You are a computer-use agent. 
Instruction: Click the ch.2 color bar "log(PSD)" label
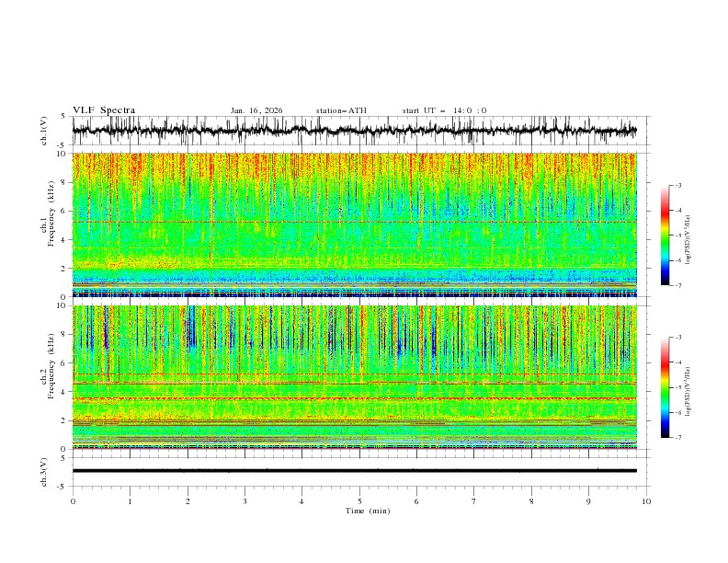[688, 392]
